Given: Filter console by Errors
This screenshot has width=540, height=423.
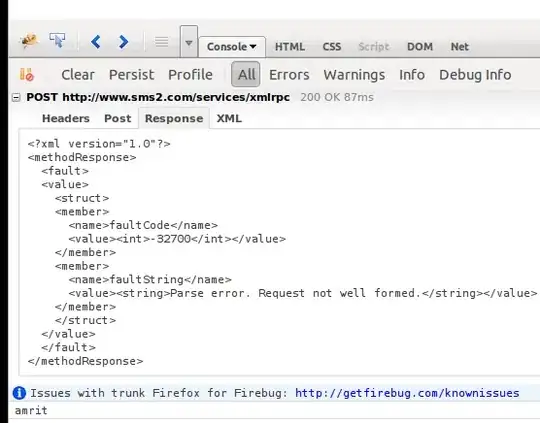Looking at the screenshot, I should [289, 75].
